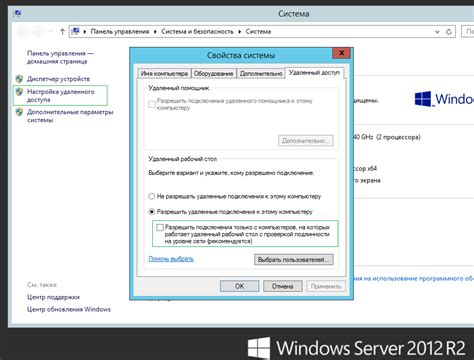Open the Дополнительные параметры системы link
The width and height of the screenshot is (474, 360).
(70, 116)
